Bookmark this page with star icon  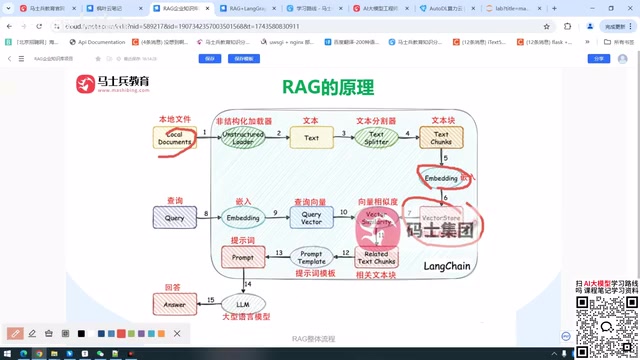tap(547, 27)
